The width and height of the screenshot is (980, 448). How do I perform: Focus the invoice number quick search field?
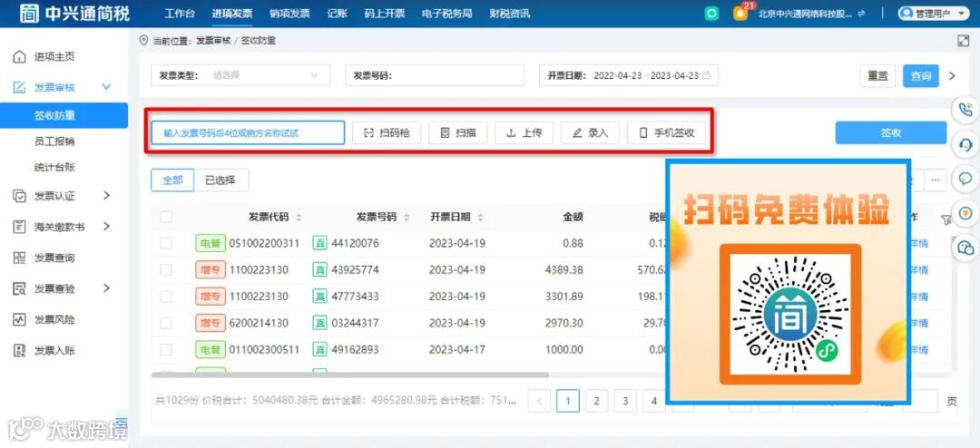click(x=248, y=132)
